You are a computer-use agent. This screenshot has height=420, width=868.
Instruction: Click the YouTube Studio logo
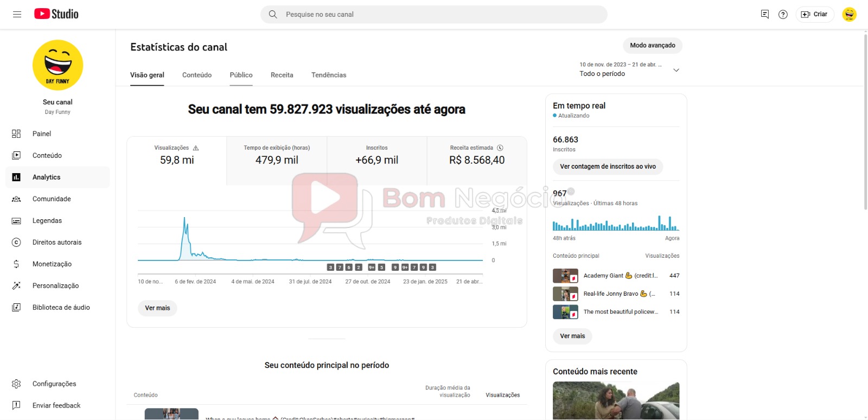point(56,14)
